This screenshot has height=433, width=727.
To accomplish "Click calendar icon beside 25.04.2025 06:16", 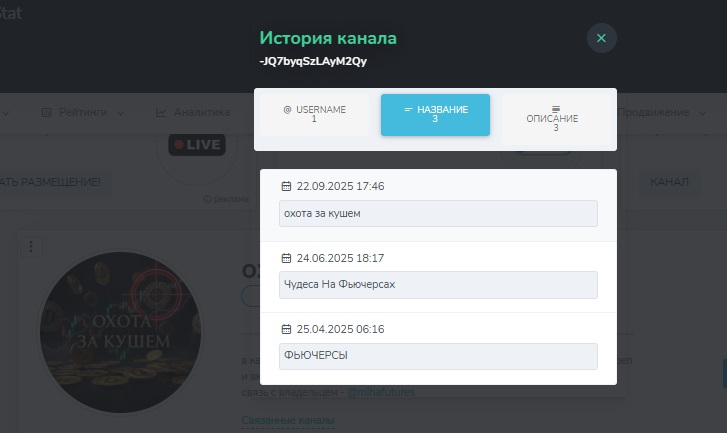I will [x=287, y=329].
